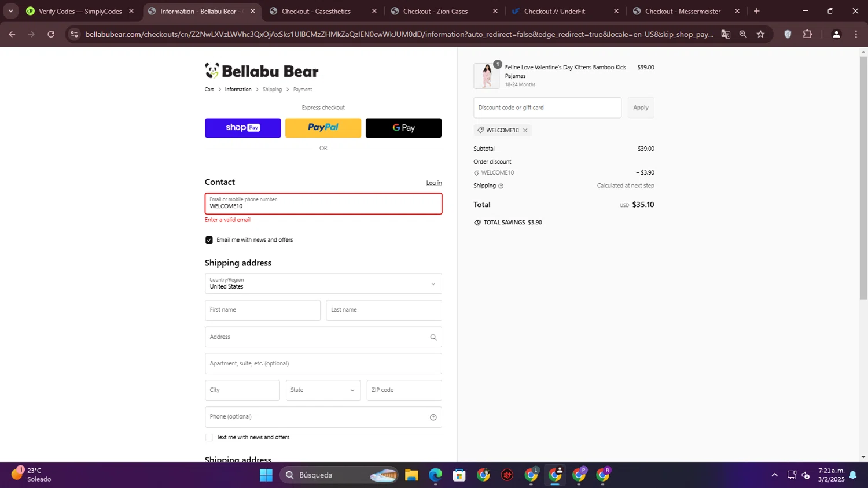The height and width of the screenshot is (488, 868).
Task: Remove the WELCOME10 discount code
Action: click(525, 130)
